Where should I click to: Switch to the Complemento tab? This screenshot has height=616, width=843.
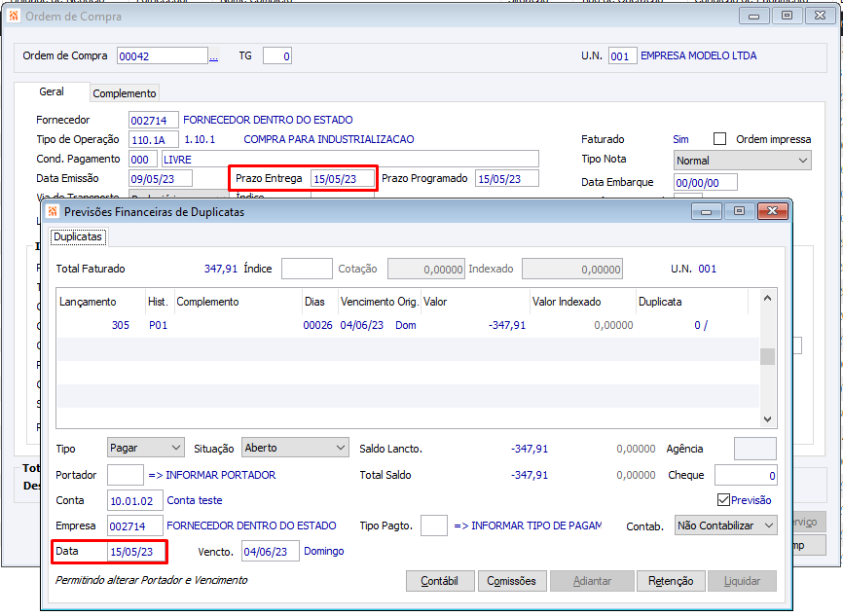(x=125, y=93)
